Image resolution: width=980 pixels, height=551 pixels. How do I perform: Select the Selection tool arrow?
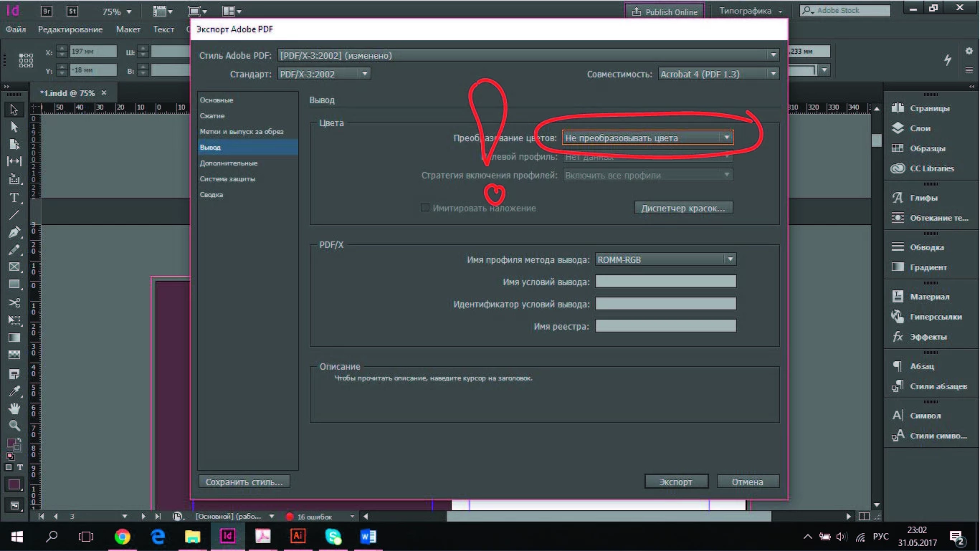[x=14, y=110]
